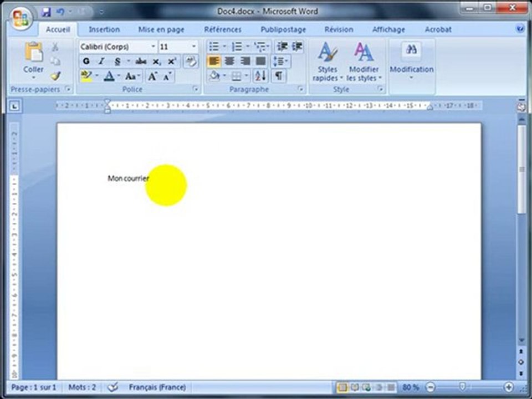
Task: Check spelling via the status bar proofing icon
Action: click(x=113, y=387)
